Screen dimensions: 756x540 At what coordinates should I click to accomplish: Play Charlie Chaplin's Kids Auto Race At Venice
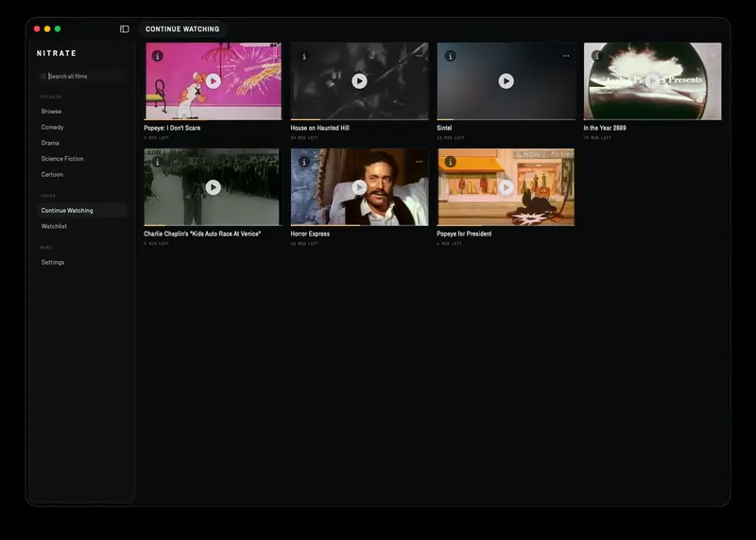tap(214, 187)
